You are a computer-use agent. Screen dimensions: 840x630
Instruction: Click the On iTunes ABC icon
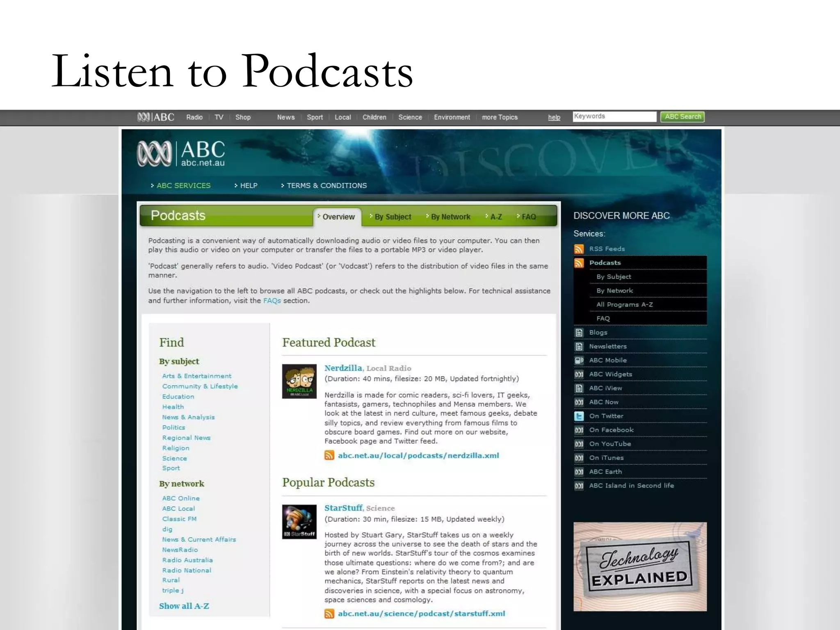click(579, 458)
